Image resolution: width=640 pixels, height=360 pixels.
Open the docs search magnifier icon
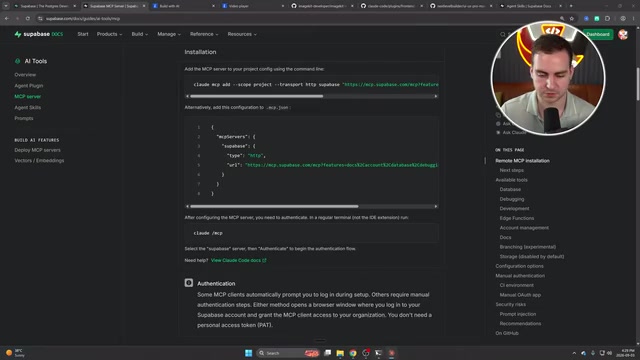(502, 34)
